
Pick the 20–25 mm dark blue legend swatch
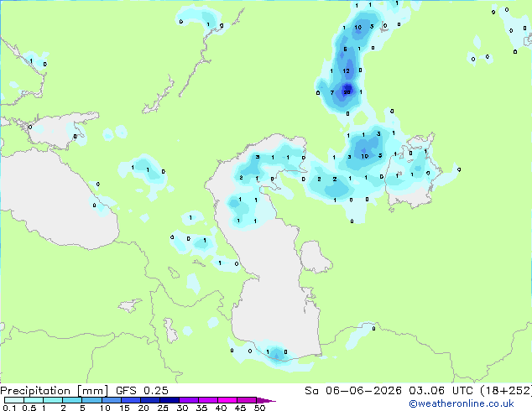[x=150, y=400]
